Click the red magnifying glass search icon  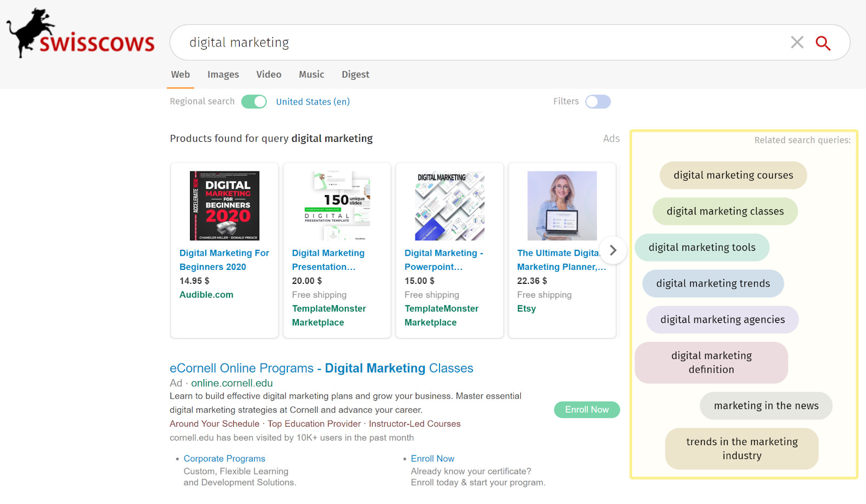(x=823, y=43)
